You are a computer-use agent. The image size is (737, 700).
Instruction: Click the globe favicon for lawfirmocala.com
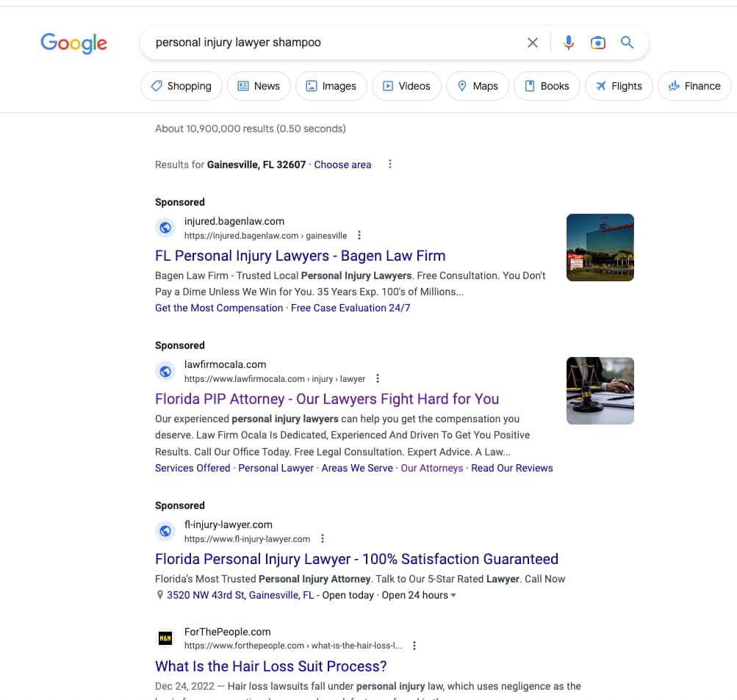[x=165, y=371]
